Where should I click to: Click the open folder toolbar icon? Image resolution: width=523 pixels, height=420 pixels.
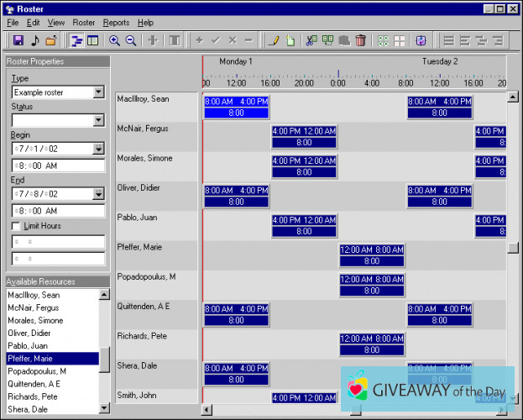50,40
